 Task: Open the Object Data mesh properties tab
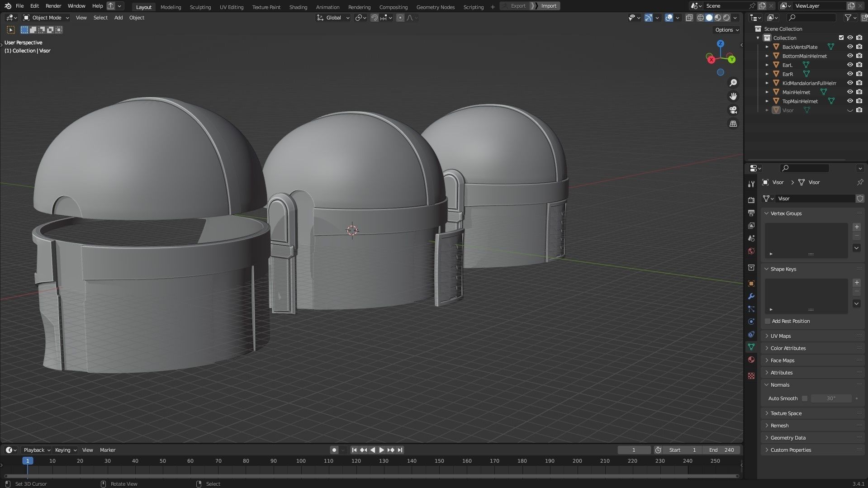coord(751,347)
